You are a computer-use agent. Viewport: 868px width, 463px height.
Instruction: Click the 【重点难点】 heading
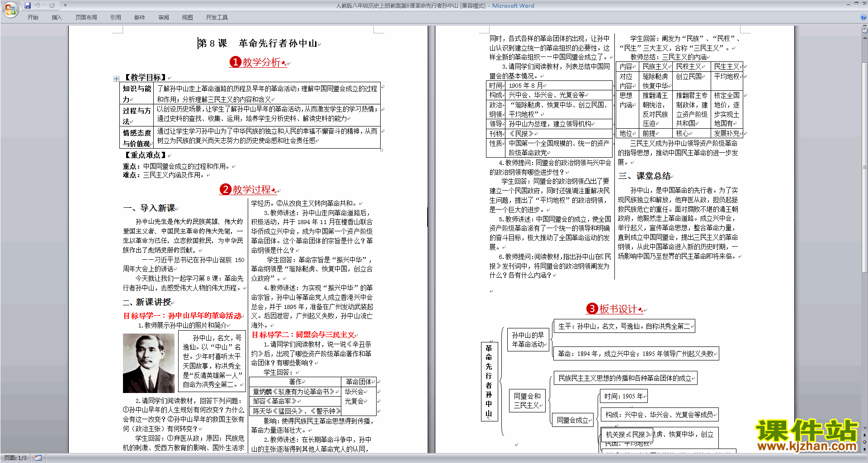point(145,155)
